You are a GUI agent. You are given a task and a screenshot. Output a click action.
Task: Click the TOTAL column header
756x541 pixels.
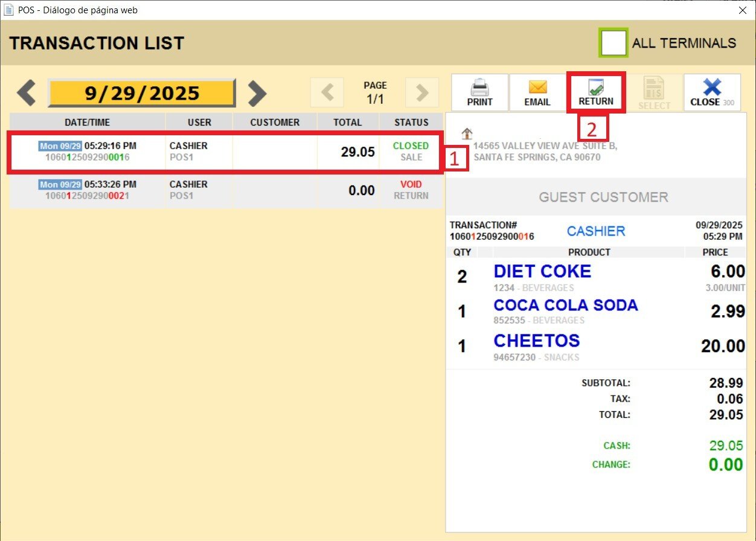point(348,122)
